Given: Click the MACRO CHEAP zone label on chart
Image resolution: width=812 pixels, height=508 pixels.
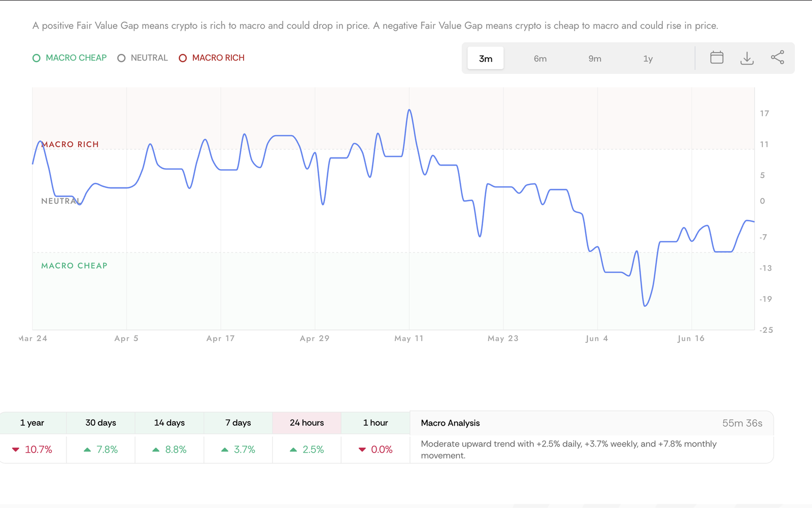Looking at the screenshot, I should [x=74, y=266].
